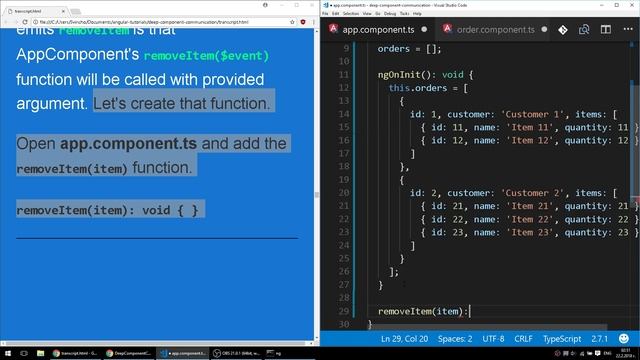Click the 'removeItem(item): void { }' code snippet

tap(107, 210)
